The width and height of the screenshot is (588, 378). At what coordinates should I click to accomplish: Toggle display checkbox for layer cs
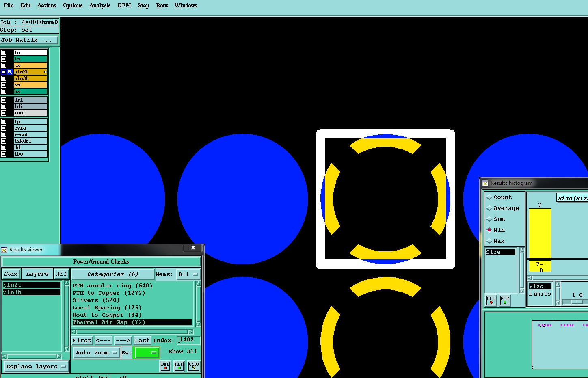[4, 65]
